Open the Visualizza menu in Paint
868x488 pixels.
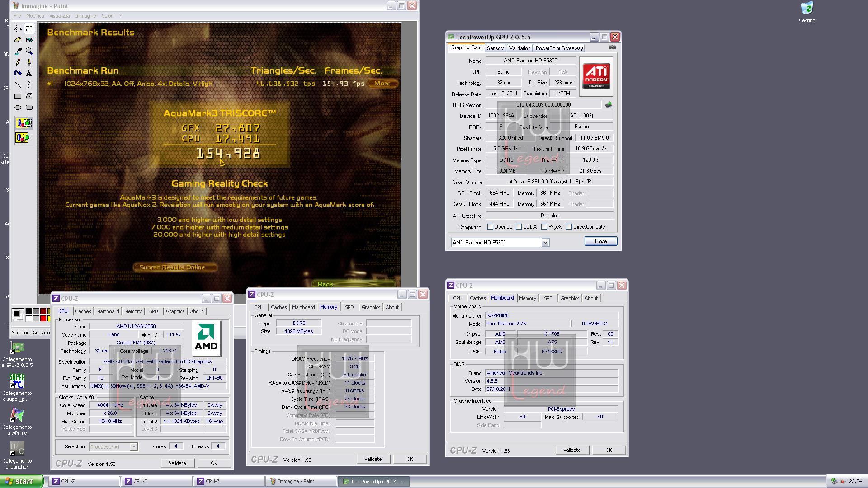click(x=59, y=16)
